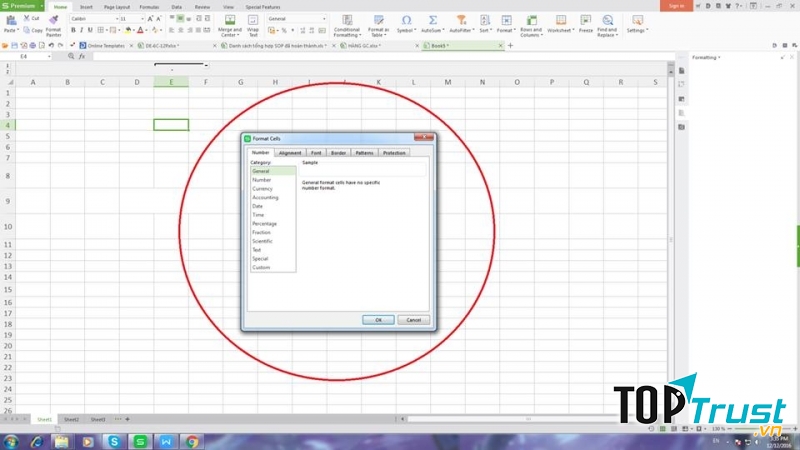
Task: Select Currency in the Category list
Action: tap(262, 188)
